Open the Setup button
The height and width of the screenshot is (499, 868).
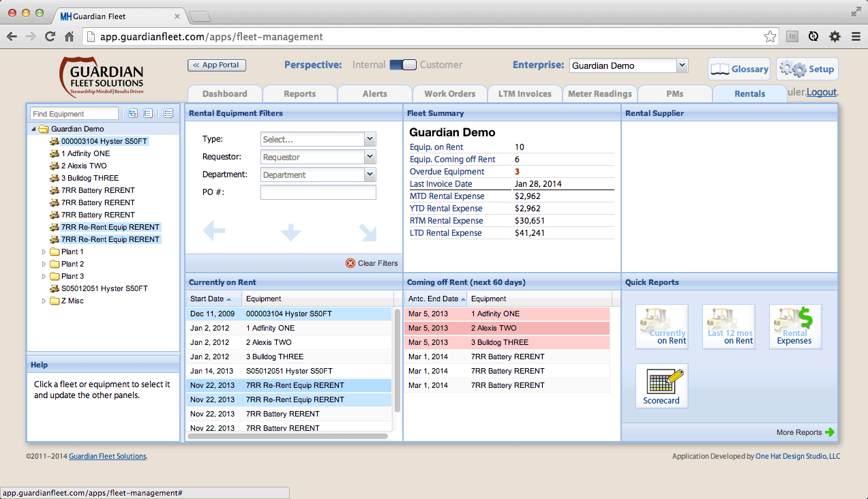click(807, 69)
